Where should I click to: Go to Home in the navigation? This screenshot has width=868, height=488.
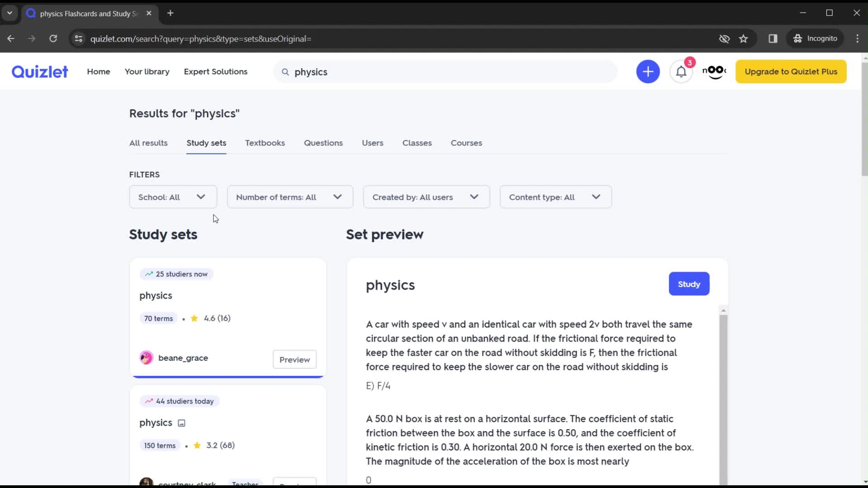click(99, 71)
